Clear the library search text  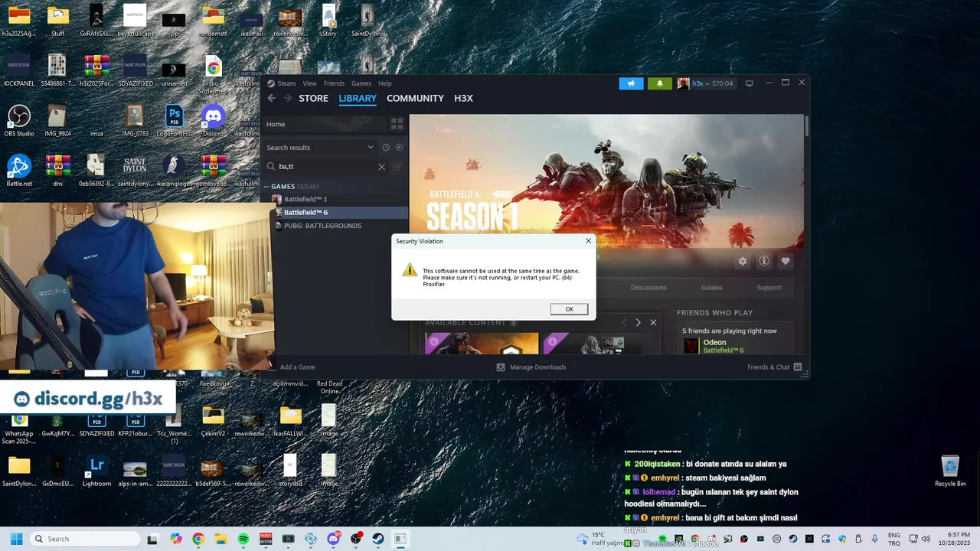[381, 166]
